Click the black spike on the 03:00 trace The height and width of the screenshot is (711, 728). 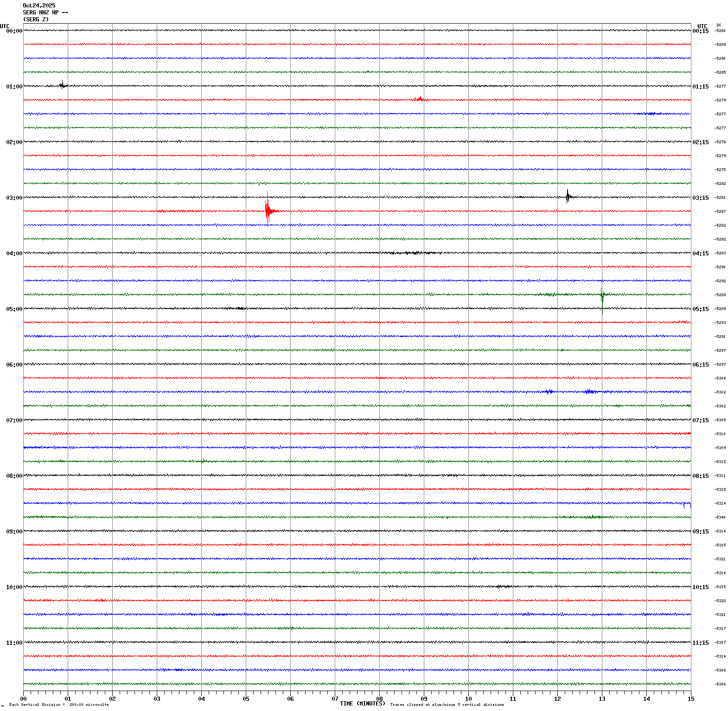568,197
